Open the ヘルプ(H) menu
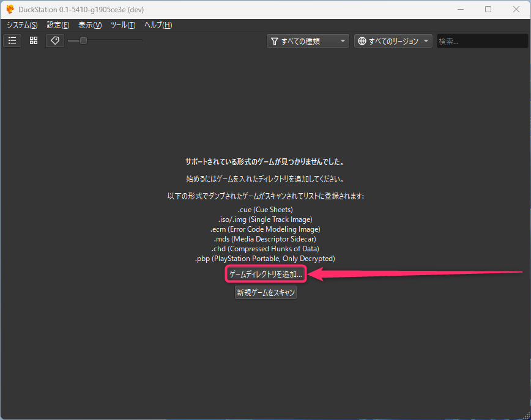This screenshot has width=531, height=420. [158, 25]
